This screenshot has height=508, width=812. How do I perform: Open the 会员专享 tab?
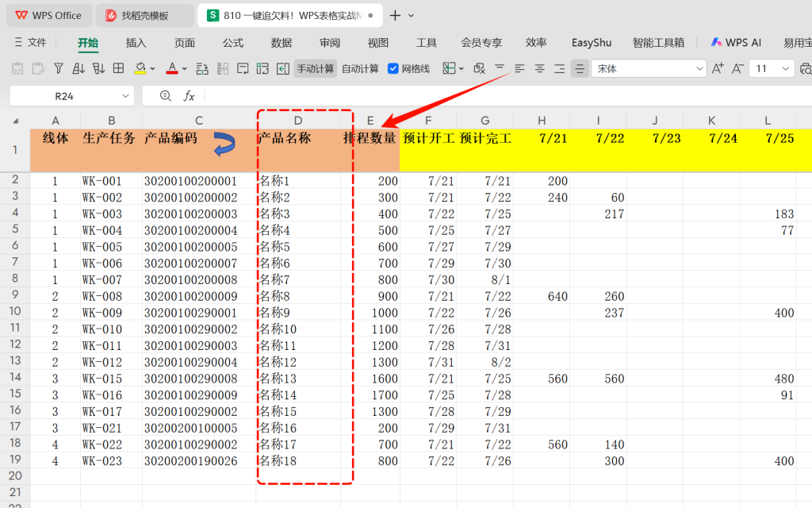[481, 43]
